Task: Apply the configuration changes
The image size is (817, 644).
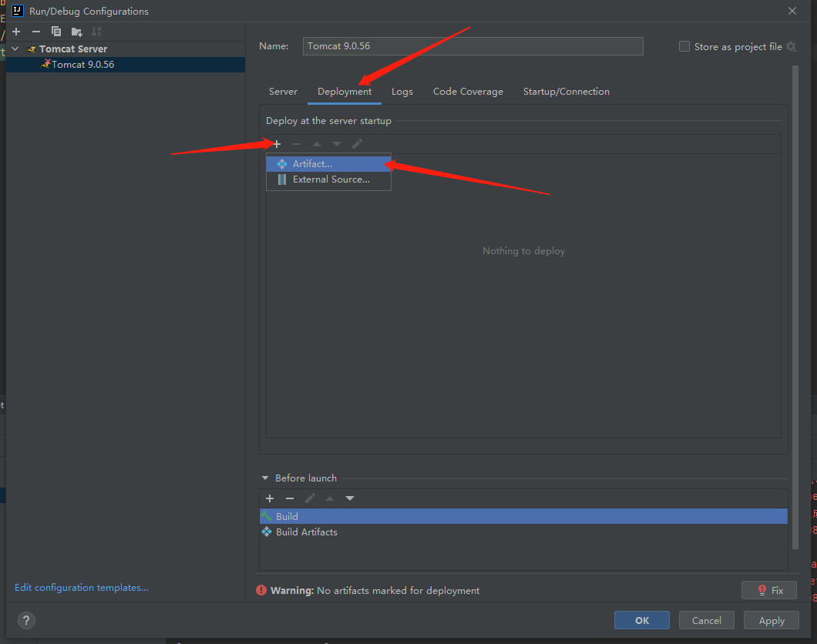Action: tap(772, 621)
